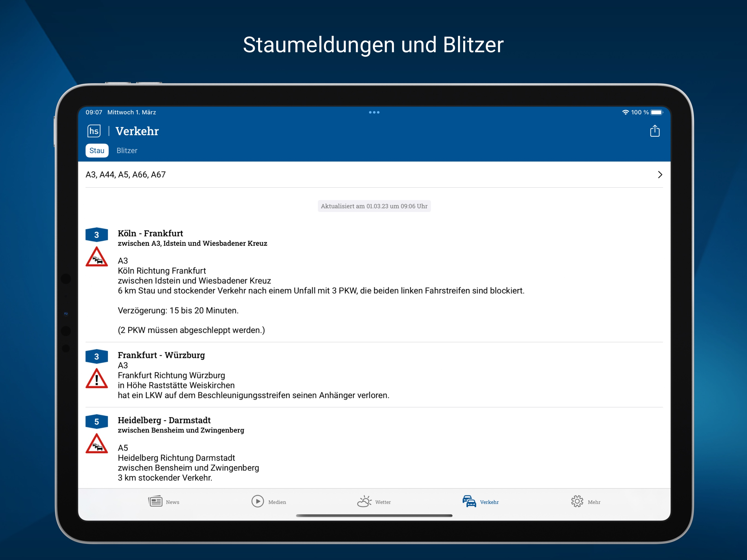Tap the A3 sign icon for Köln - Frankfurt
The width and height of the screenshot is (747, 560).
(97, 235)
